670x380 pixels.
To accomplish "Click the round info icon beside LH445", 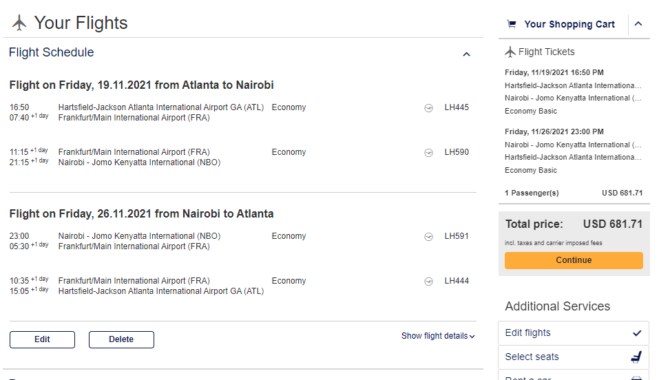I will click(x=428, y=108).
